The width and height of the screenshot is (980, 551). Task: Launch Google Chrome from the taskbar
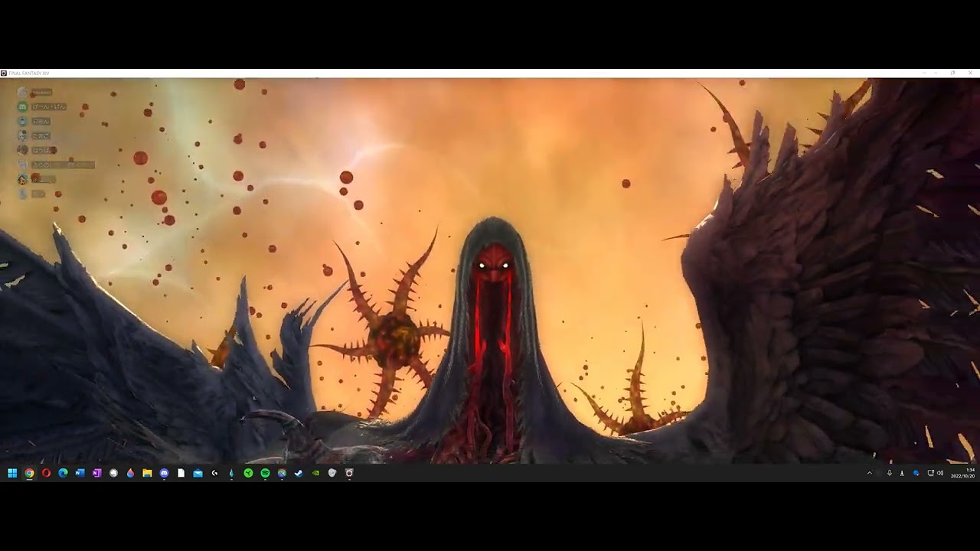pyautogui.click(x=29, y=473)
